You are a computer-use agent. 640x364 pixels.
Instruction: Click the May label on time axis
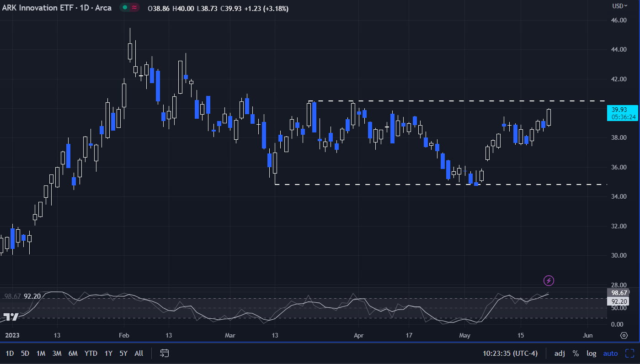464,335
